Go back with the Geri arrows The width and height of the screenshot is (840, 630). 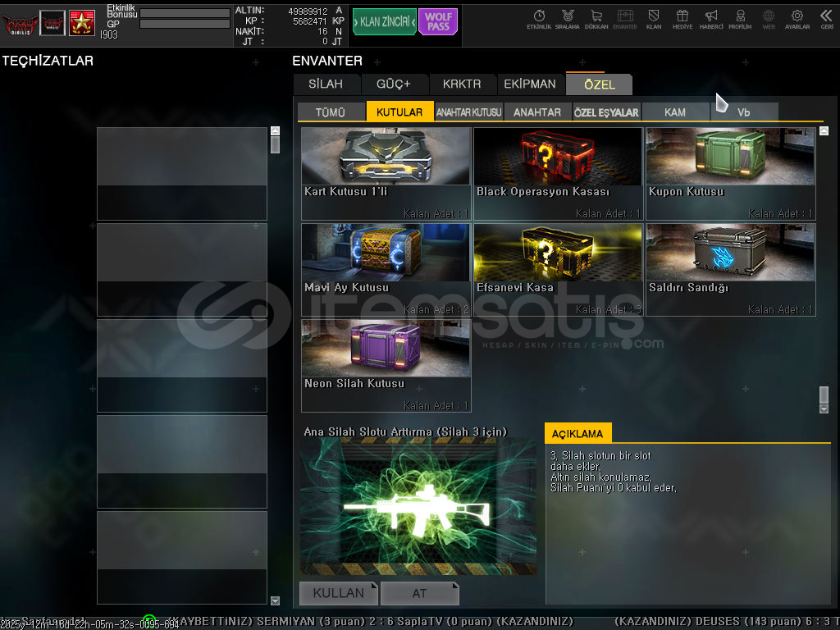pyautogui.click(x=826, y=18)
